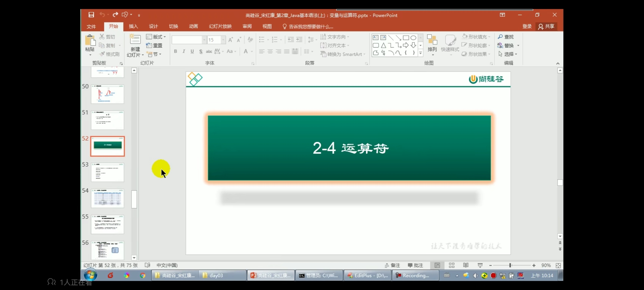
Task: Clear all formatting with eraser A icon
Action: pyautogui.click(x=250, y=40)
